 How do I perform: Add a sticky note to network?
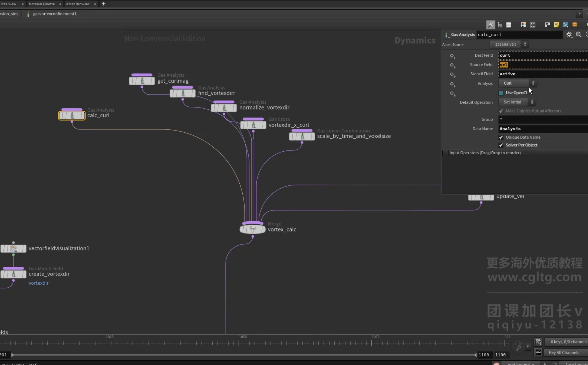coord(557,25)
